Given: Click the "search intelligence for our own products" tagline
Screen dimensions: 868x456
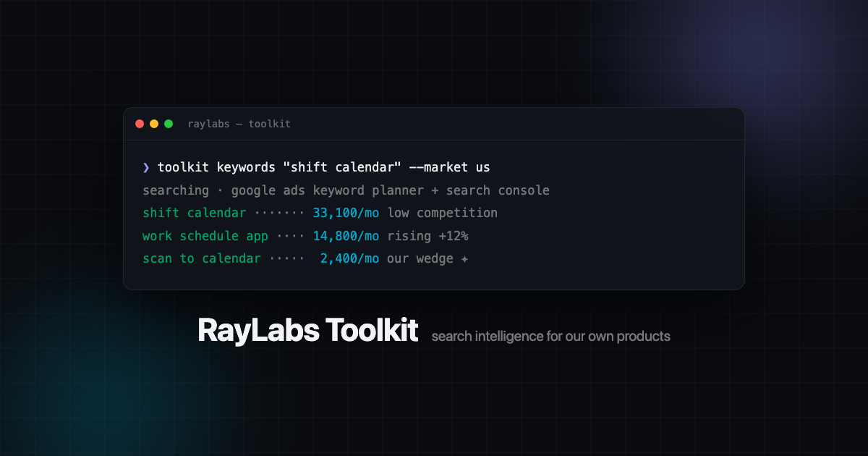Looking at the screenshot, I should (x=551, y=337).
